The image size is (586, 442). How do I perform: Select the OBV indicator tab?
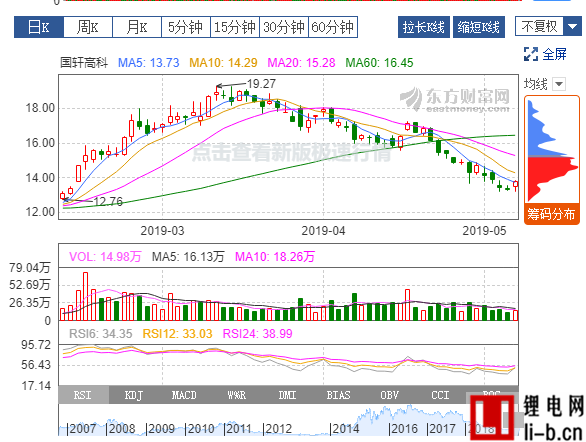(x=389, y=395)
